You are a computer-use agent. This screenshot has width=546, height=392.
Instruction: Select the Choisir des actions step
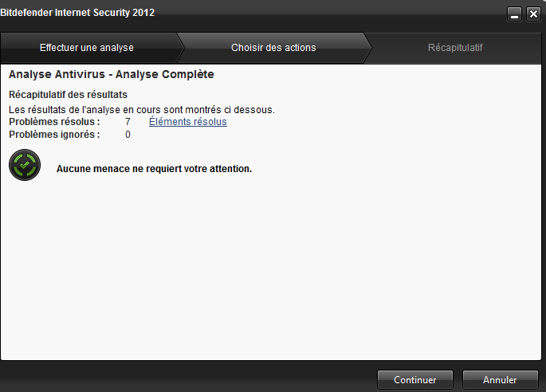pos(273,48)
